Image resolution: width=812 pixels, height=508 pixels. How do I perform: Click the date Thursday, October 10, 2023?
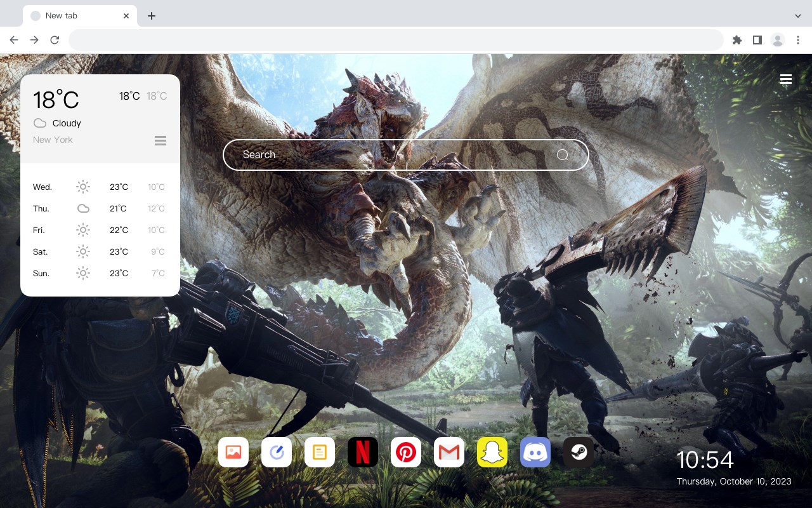(x=734, y=481)
